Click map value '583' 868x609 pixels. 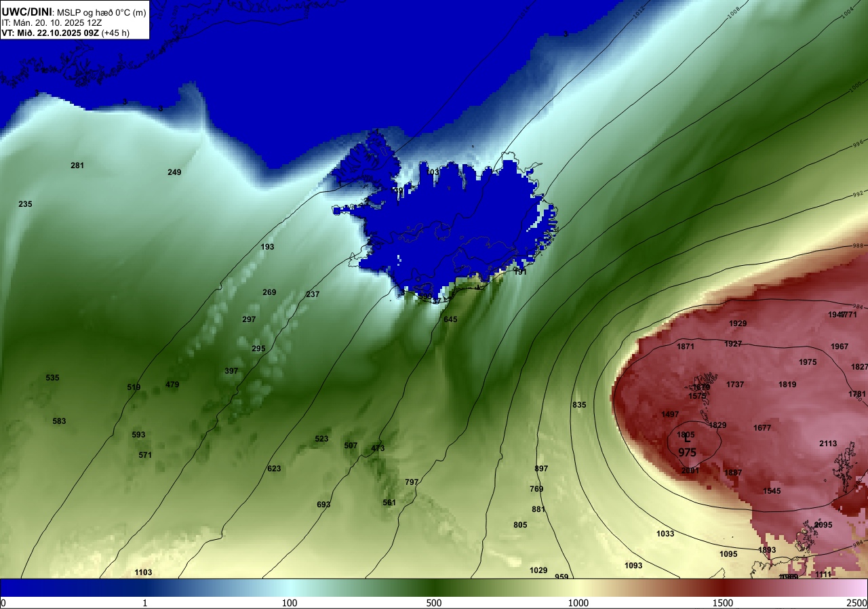pyautogui.click(x=59, y=421)
